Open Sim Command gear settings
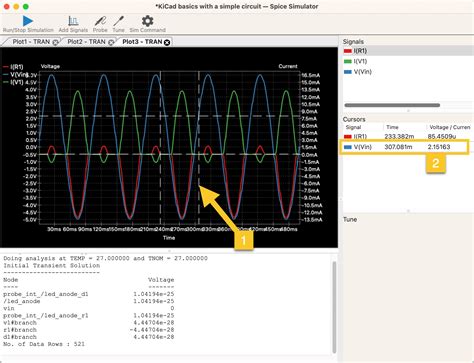 point(147,21)
